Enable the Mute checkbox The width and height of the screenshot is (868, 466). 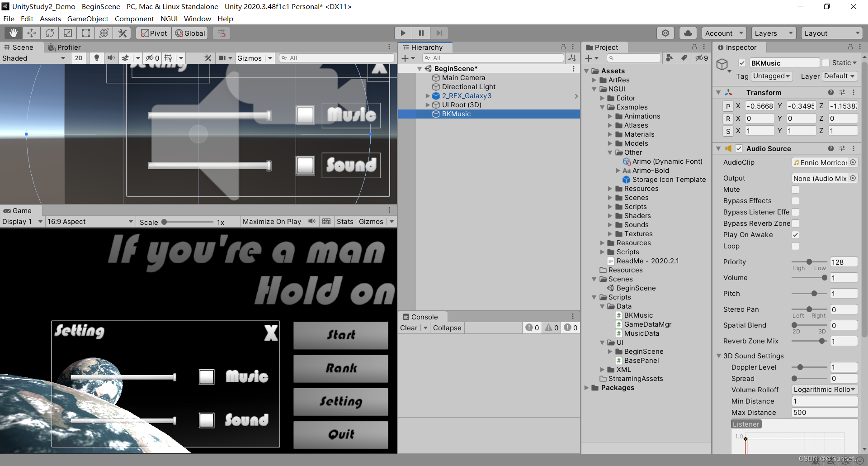[795, 190]
